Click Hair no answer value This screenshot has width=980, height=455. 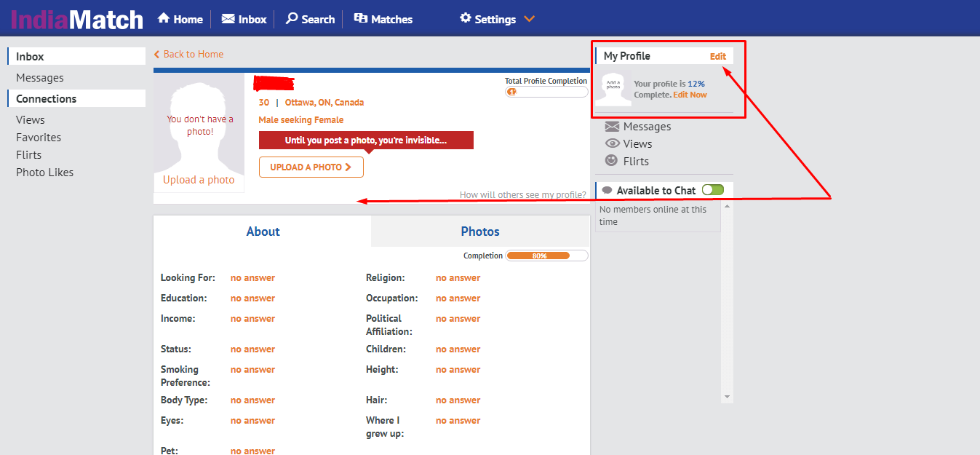point(458,400)
